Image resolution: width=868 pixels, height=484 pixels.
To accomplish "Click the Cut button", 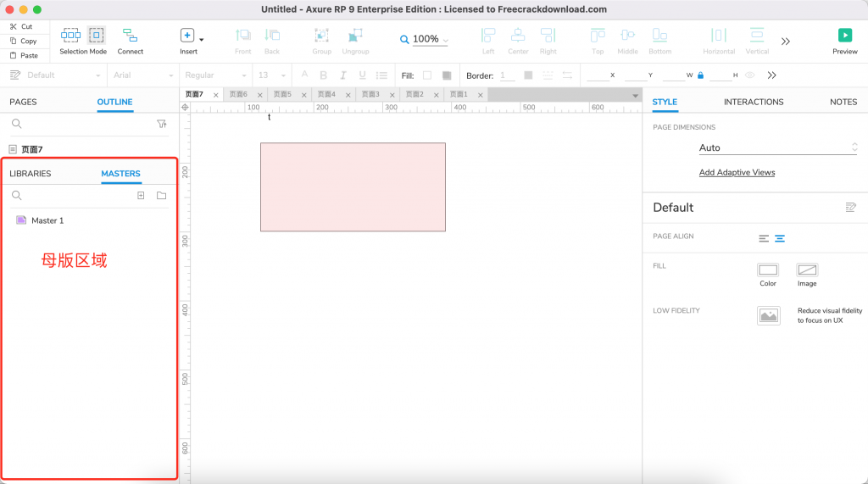I will pyautogui.click(x=22, y=26).
